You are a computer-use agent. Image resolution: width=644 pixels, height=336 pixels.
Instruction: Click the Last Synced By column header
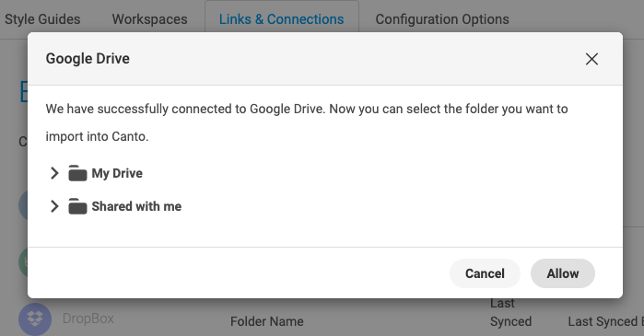coord(605,321)
